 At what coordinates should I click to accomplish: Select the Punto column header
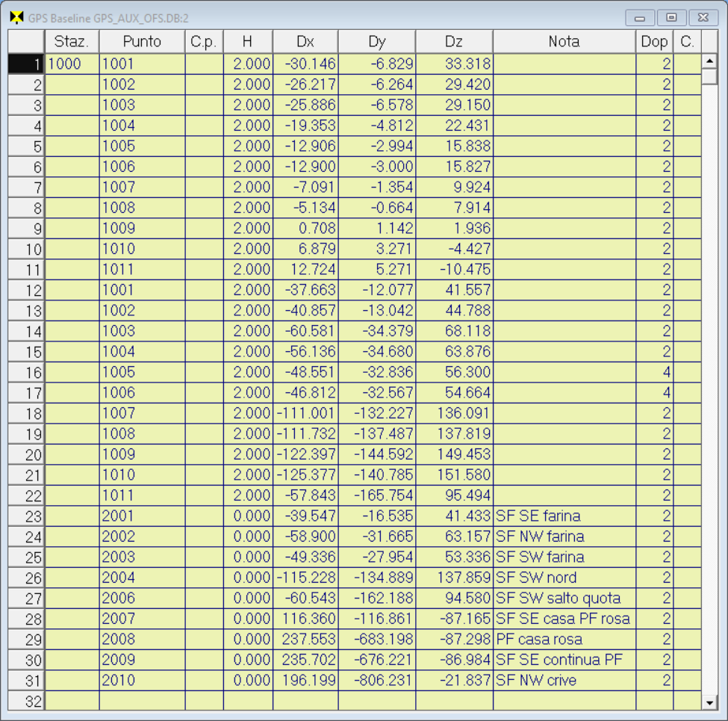pos(142,42)
